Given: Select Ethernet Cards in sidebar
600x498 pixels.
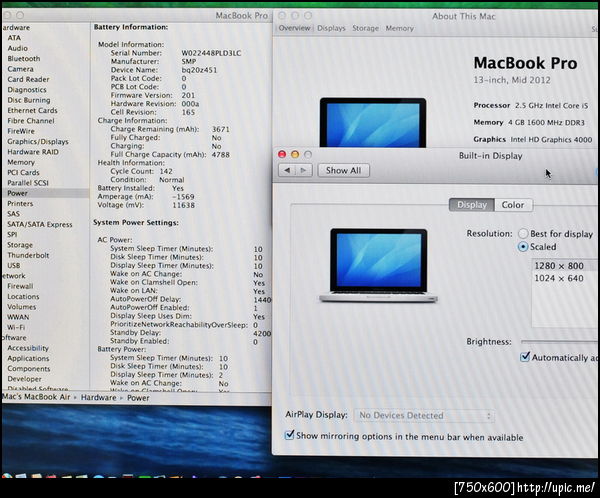Looking at the screenshot, I should [33, 110].
